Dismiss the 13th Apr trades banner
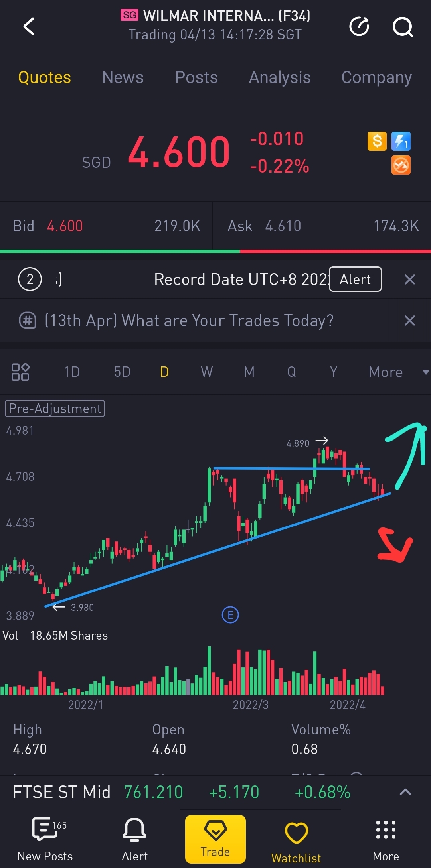This screenshot has height=868, width=431. [x=409, y=321]
